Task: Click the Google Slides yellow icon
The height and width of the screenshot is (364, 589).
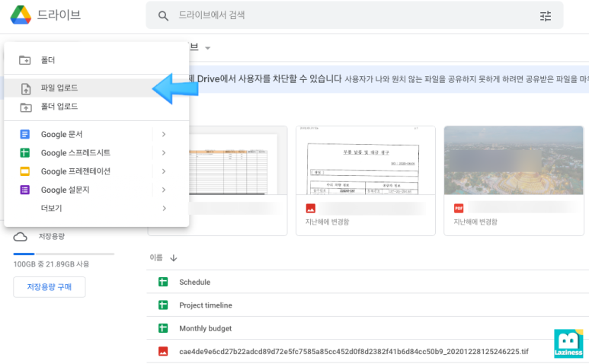Action: coord(25,171)
